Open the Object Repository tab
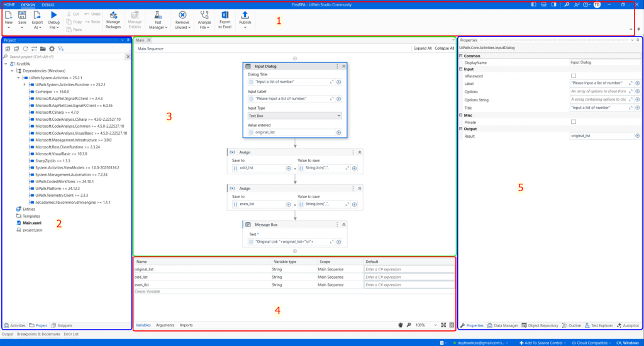Screen dimensions: 644x346 tap(540, 325)
